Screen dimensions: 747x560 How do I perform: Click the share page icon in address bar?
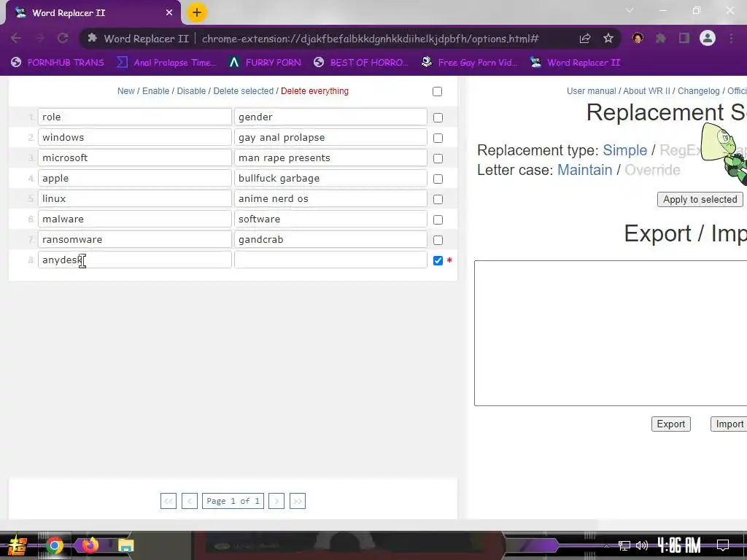585,39
